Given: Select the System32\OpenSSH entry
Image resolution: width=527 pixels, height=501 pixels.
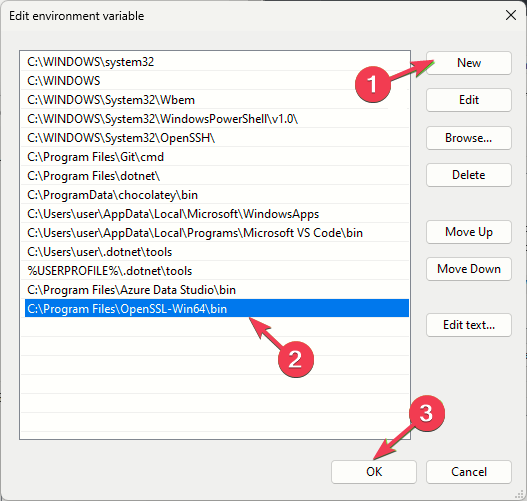Looking at the screenshot, I should tap(215, 138).
